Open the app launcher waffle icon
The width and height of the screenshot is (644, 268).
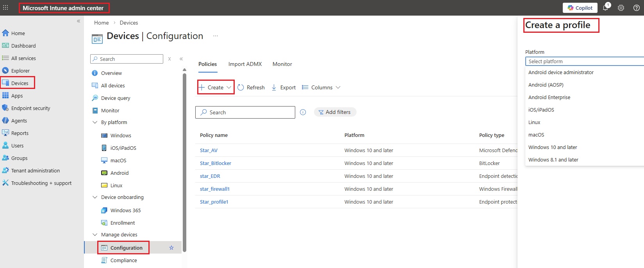pyautogui.click(x=5, y=8)
